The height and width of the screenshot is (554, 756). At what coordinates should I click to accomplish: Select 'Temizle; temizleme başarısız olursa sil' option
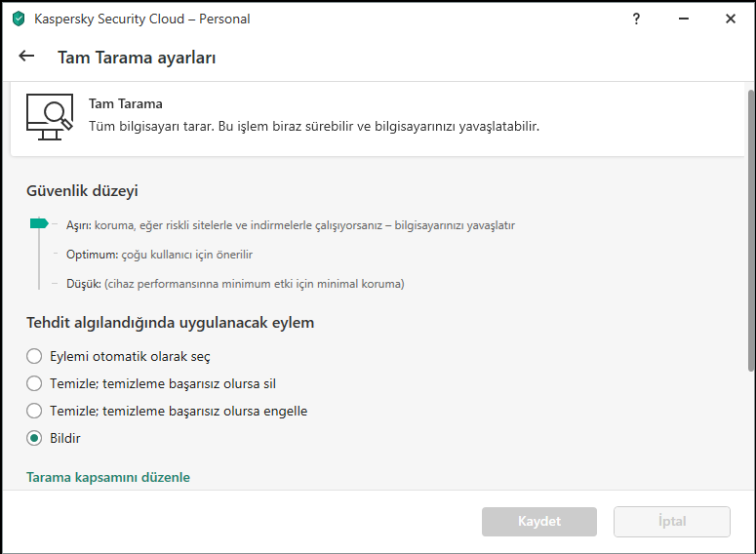click(34, 383)
